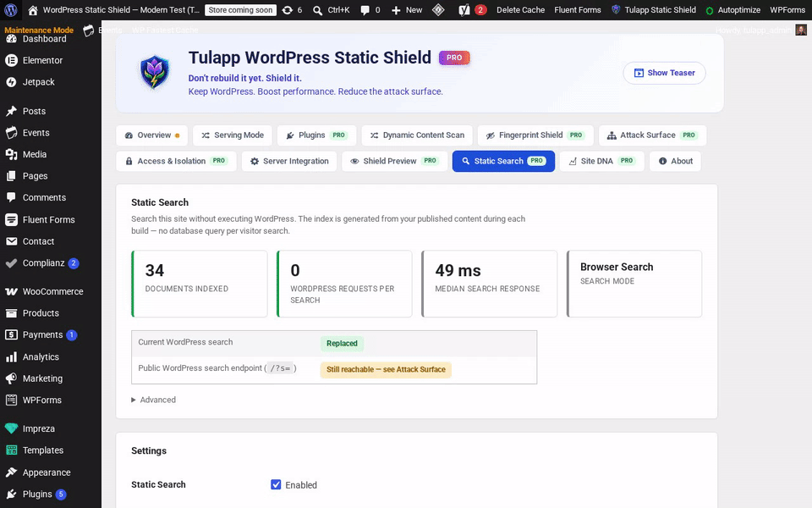
Task: Click the Still reachable Attack Surface badge
Action: tap(386, 370)
